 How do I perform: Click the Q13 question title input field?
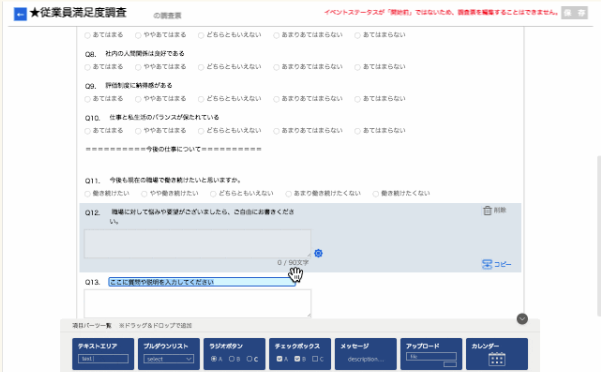tap(202, 282)
